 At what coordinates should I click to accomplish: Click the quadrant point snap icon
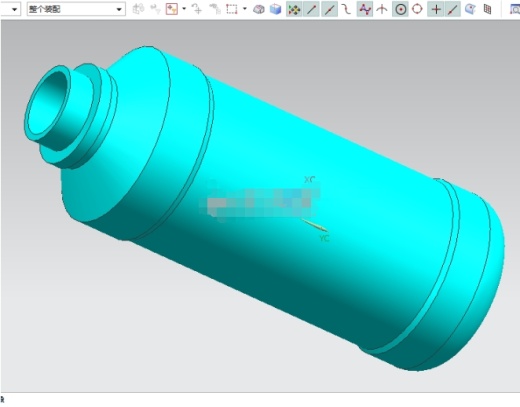click(417, 9)
